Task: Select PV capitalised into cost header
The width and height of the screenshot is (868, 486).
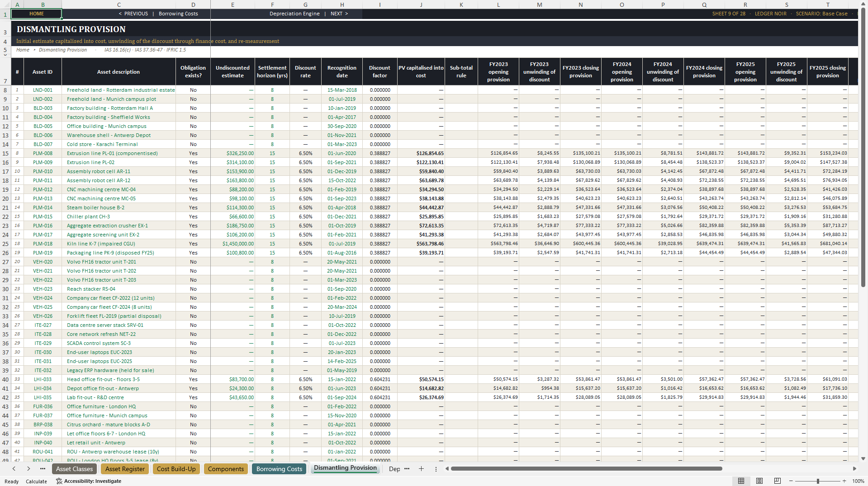Action: pos(421,72)
